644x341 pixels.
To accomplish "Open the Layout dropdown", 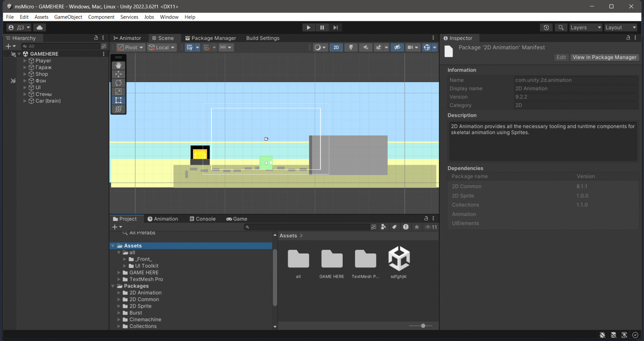I will [621, 28].
